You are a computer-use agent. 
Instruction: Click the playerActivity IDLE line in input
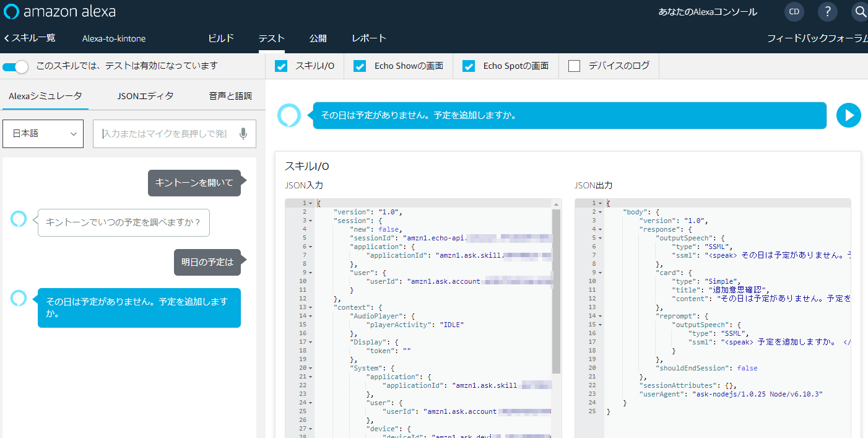(415, 325)
